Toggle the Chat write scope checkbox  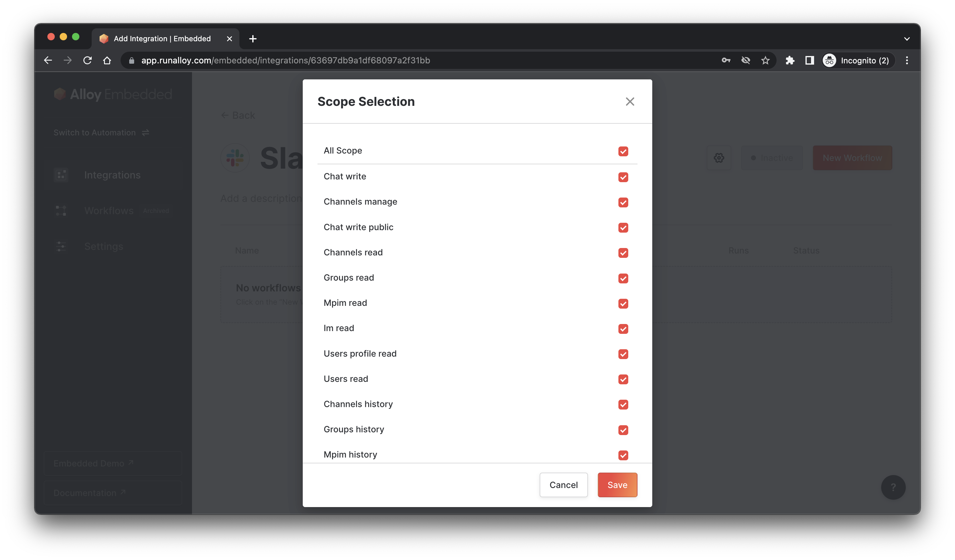click(623, 177)
